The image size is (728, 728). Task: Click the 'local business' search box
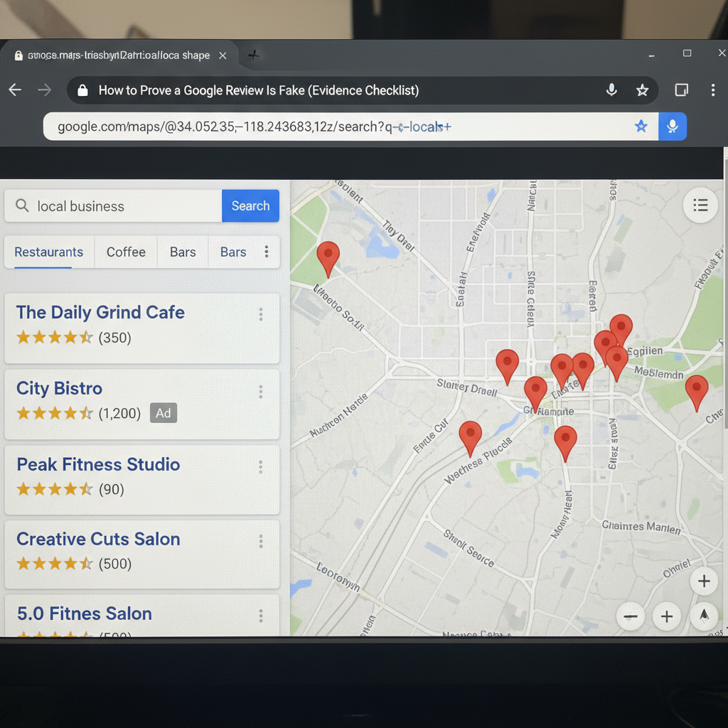pyautogui.click(x=113, y=205)
